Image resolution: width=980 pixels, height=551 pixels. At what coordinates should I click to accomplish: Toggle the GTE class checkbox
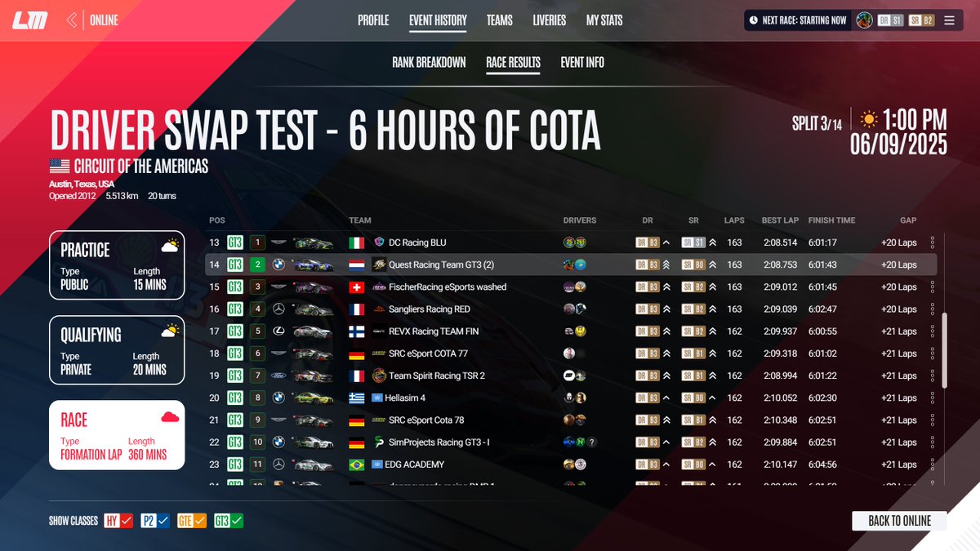[x=192, y=521]
